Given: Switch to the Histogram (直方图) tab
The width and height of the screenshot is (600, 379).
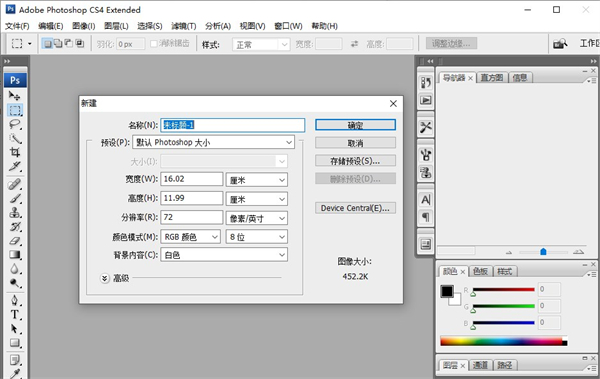Looking at the screenshot, I should (x=492, y=78).
